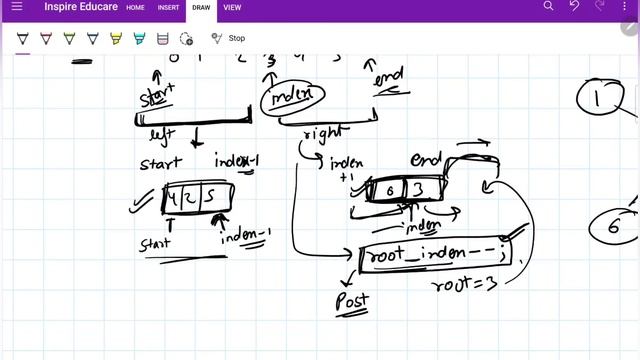Select the blue pen tool

(x=93, y=39)
